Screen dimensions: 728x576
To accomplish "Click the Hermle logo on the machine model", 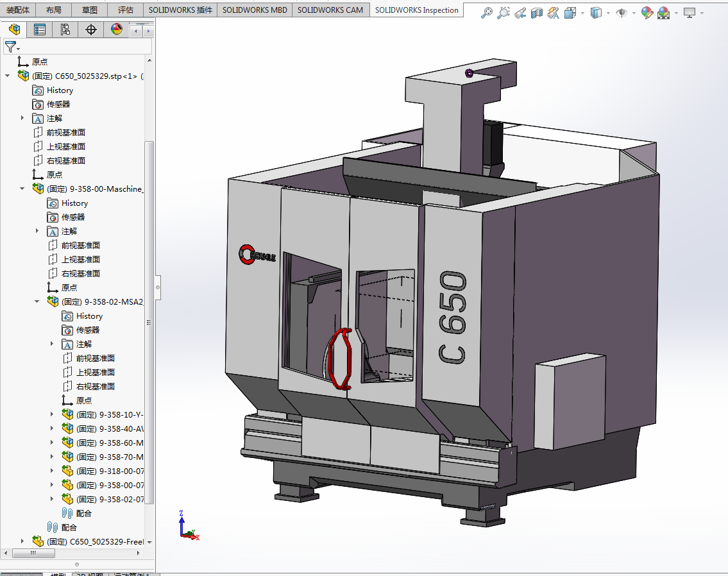I will 257,255.
